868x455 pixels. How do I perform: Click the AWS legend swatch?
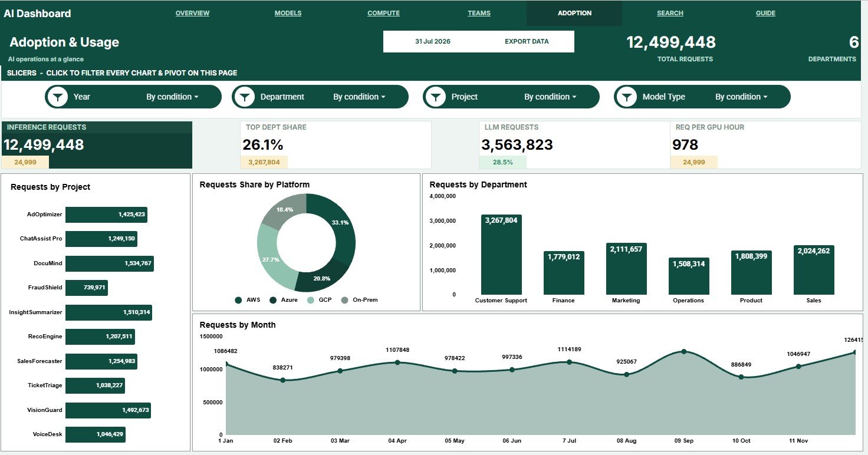(238, 300)
